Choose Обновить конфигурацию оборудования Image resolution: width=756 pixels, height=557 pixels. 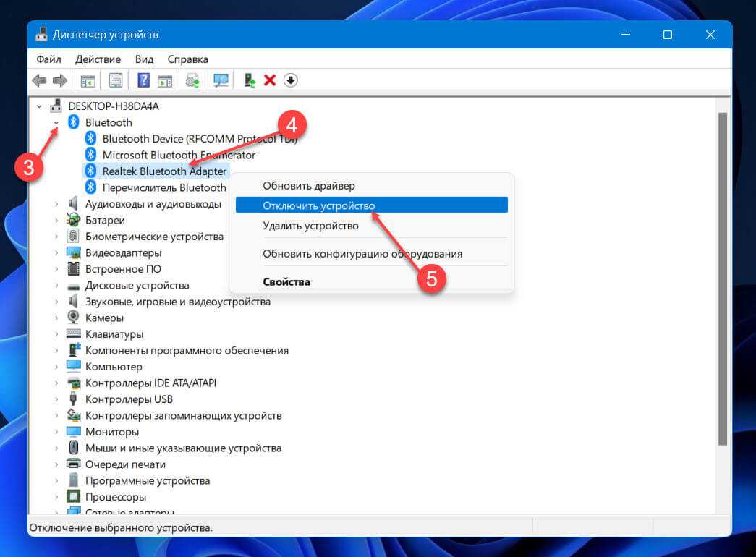[x=371, y=254]
